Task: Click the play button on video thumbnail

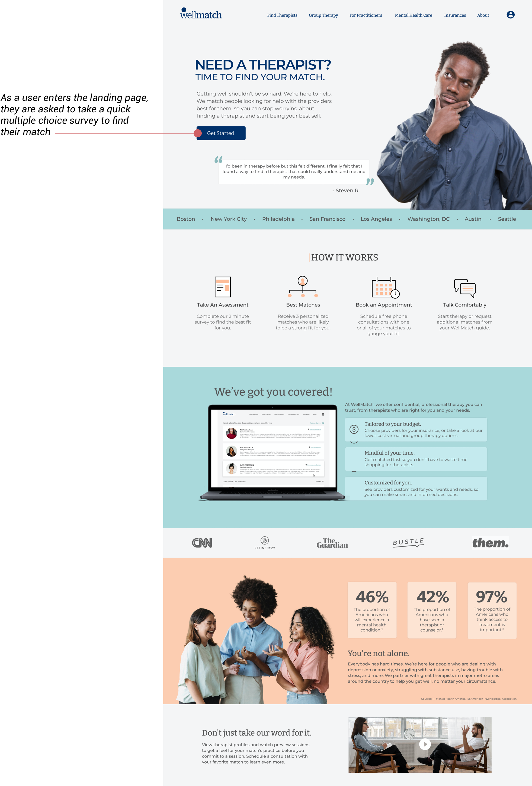Action: click(x=425, y=743)
